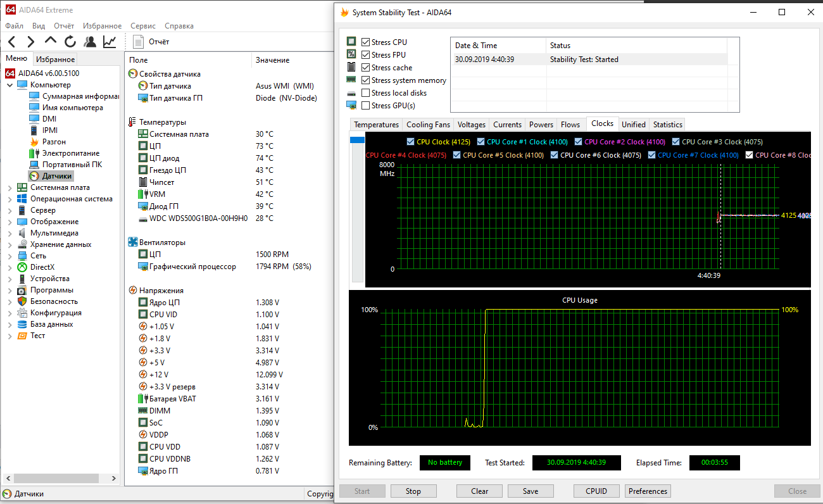Click the Stop button

tap(413, 491)
